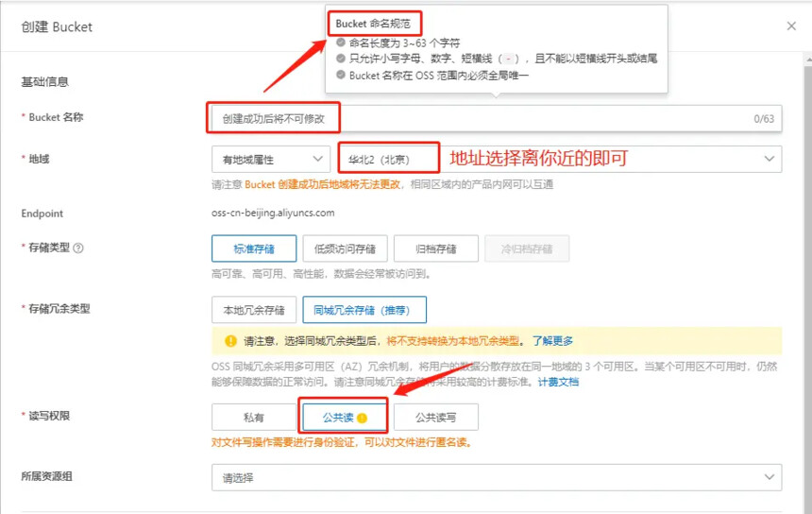Click the 0/63 character counter

764,119
